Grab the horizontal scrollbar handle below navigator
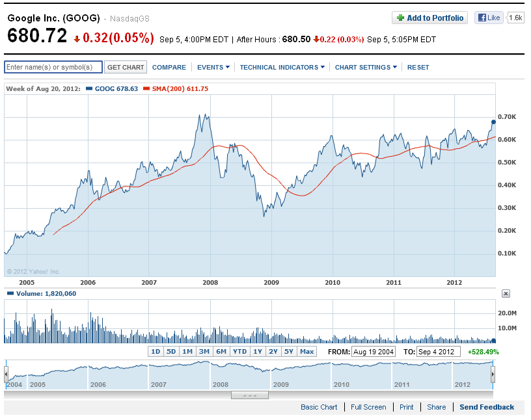Screen dimensions: 531x420 pyautogui.click(x=250, y=395)
